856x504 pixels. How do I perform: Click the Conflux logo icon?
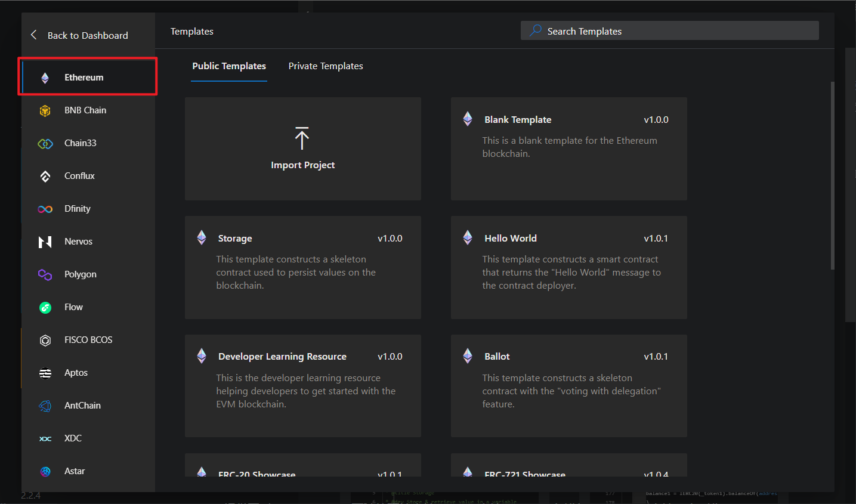(45, 176)
